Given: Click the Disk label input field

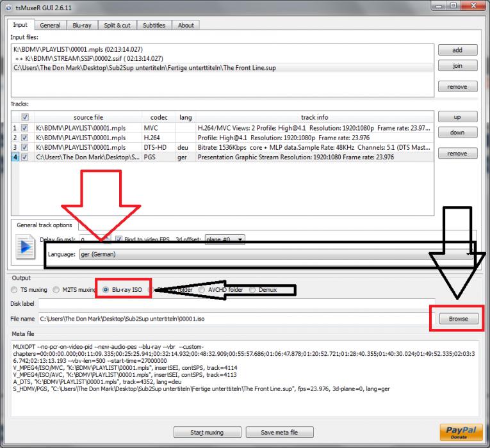Looking at the screenshot, I should pos(236,304).
